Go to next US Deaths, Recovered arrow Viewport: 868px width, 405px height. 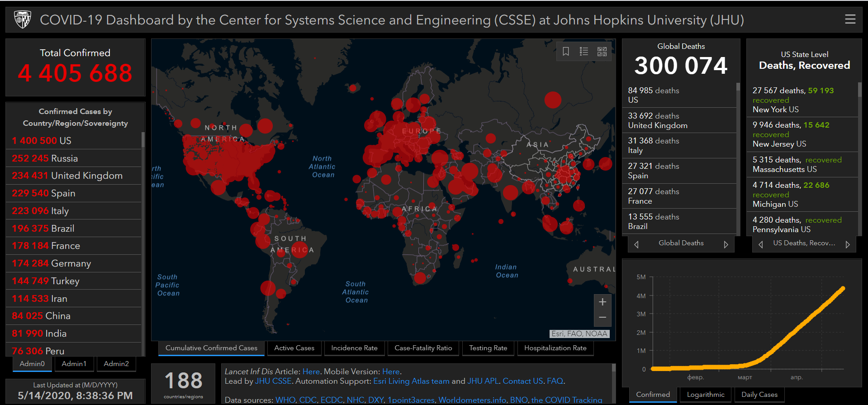point(848,244)
